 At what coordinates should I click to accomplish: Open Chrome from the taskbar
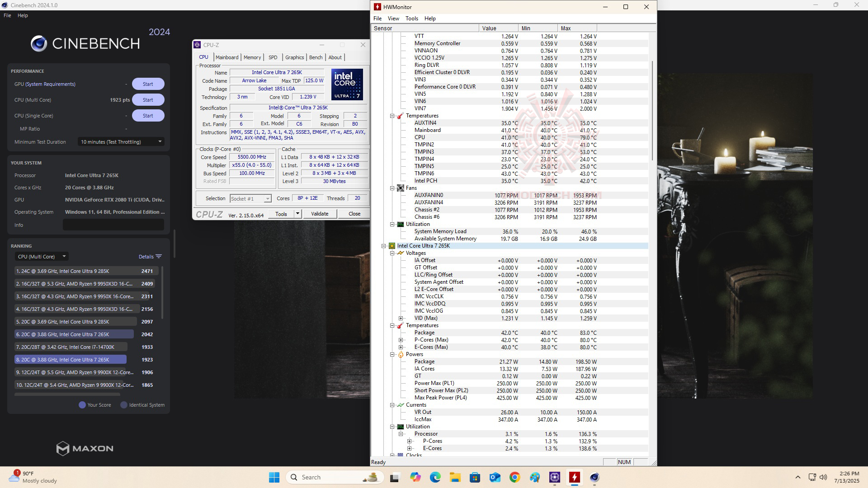(514, 477)
